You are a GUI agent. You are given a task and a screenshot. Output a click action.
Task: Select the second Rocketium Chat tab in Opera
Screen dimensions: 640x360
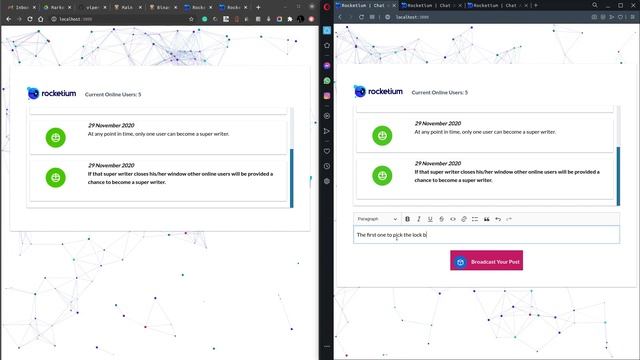pos(432,5)
